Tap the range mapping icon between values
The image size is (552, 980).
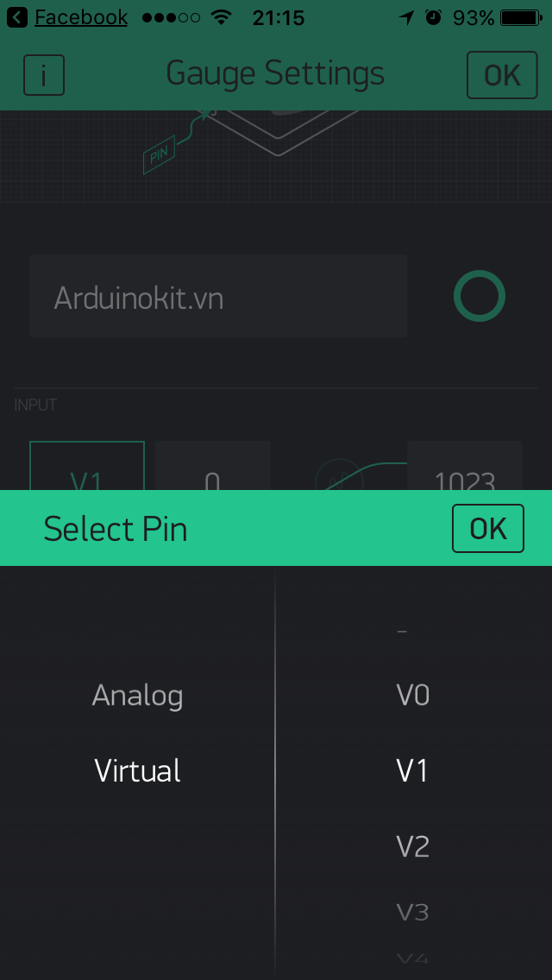click(x=340, y=475)
